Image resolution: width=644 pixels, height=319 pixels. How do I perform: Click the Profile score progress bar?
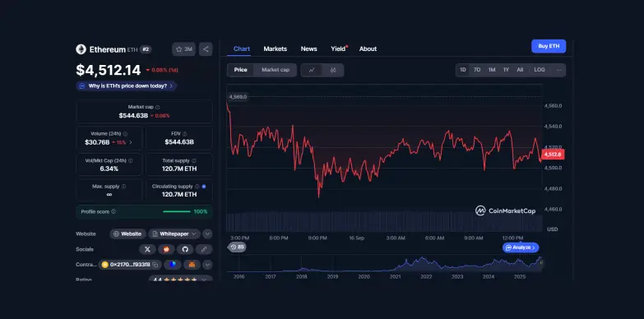coord(177,212)
